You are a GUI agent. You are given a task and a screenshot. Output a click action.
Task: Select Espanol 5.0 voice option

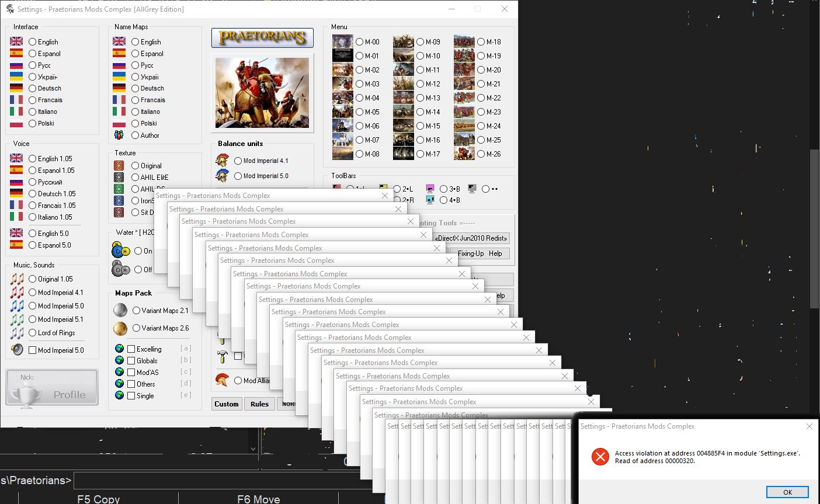tap(33, 245)
